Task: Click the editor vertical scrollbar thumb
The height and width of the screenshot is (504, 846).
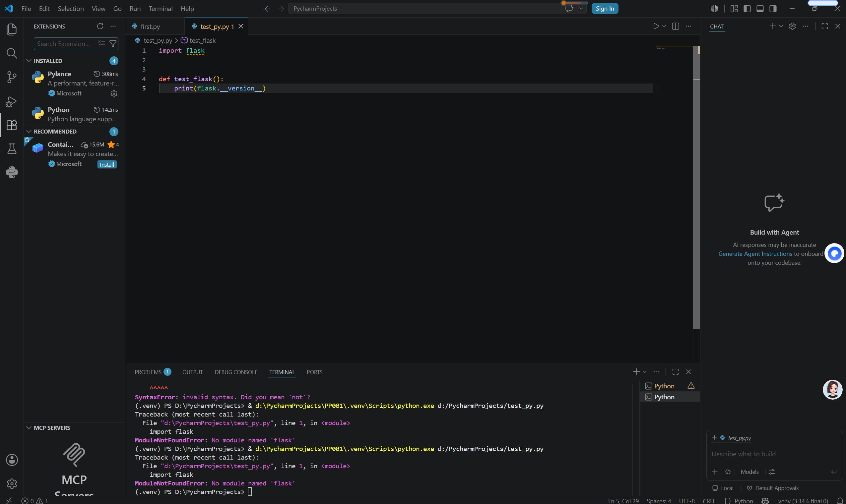Action: tap(696, 187)
